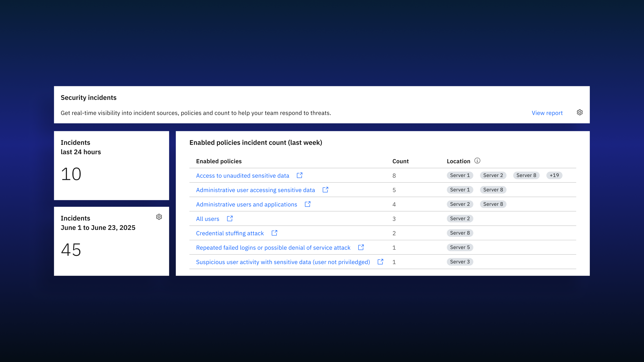Viewport: 644px width, 362px height.
Task: Open settings gear on June incidents card
Action: tap(159, 217)
